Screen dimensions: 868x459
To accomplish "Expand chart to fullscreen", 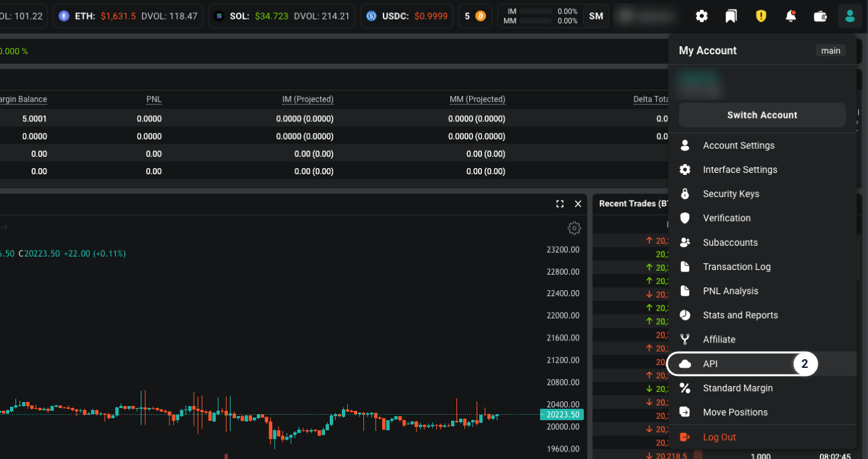I will (x=560, y=204).
